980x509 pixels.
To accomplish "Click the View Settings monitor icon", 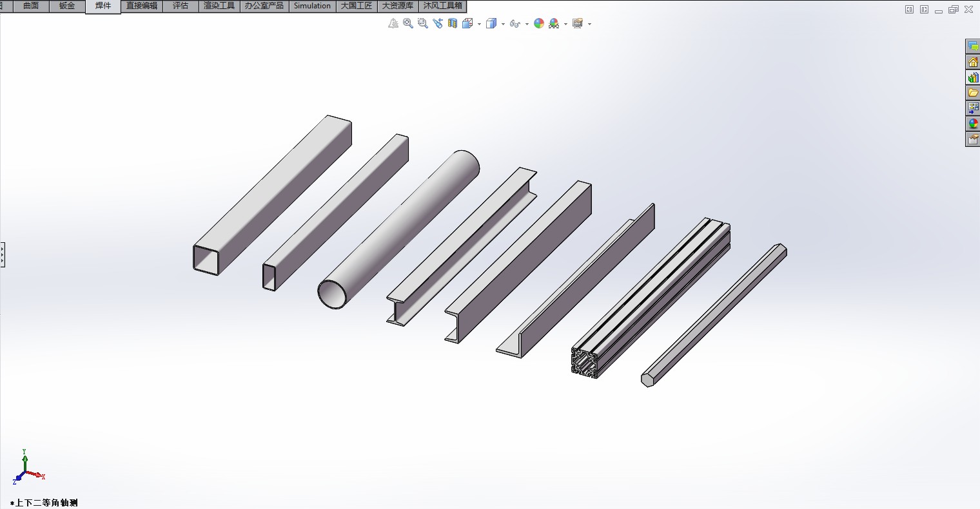I will pos(578,24).
